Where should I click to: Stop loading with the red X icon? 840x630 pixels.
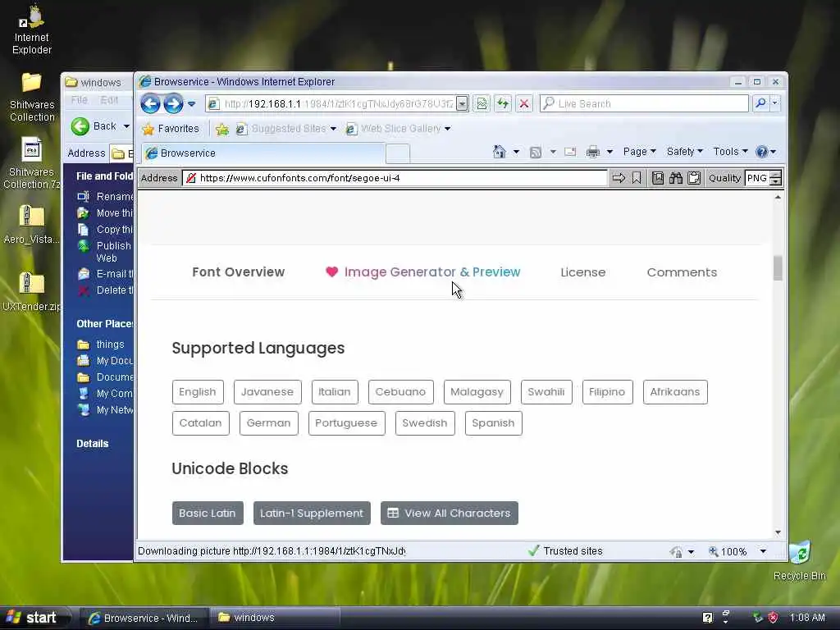(x=524, y=103)
